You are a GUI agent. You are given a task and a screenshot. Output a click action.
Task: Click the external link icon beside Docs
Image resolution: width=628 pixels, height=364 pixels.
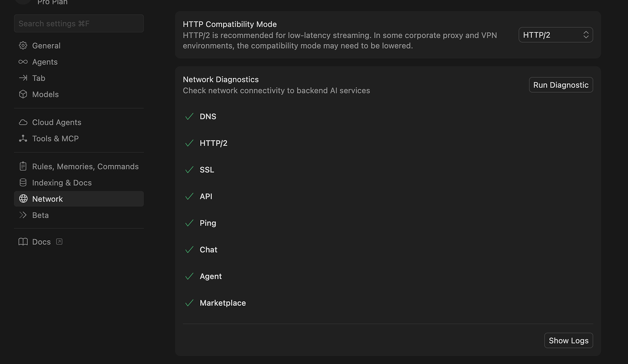click(x=59, y=242)
